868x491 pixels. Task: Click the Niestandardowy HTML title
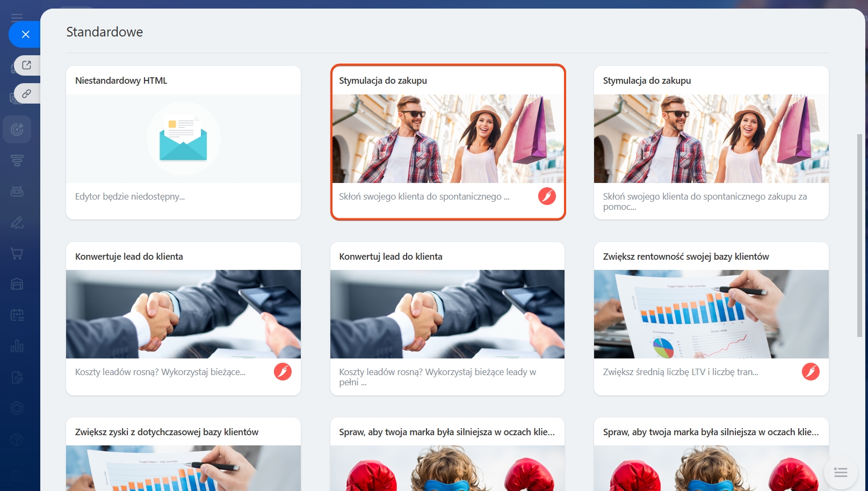pos(121,80)
